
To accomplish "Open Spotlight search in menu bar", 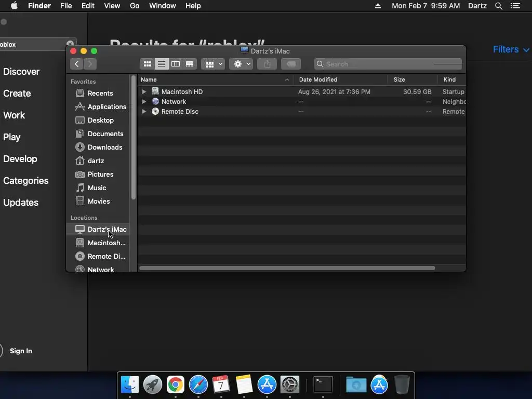I will [498, 6].
